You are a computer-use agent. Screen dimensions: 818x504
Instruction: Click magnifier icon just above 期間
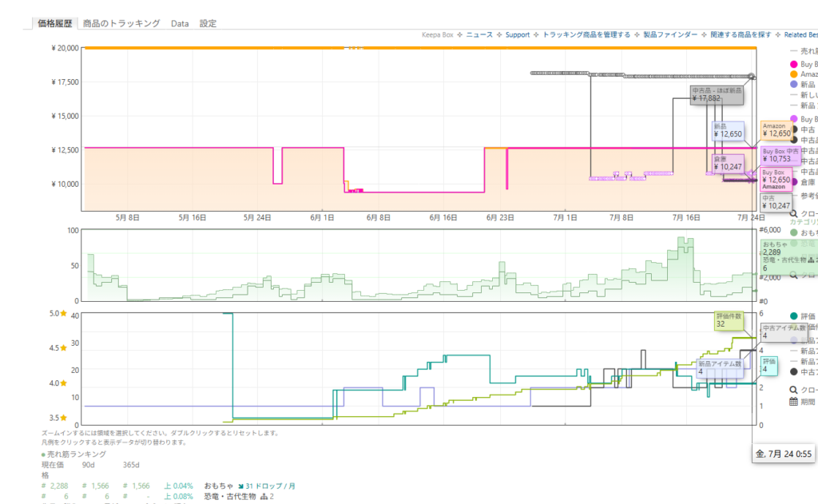click(793, 390)
